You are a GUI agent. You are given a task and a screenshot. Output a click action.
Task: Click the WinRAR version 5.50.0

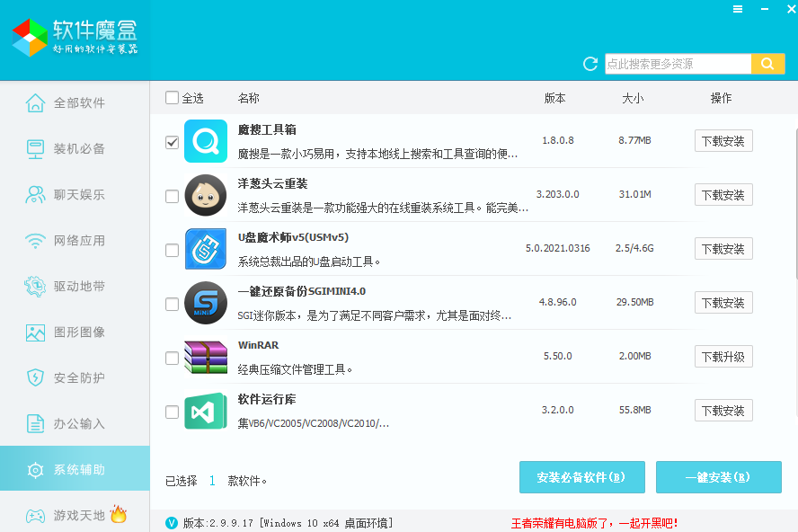click(x=558, y=356)
